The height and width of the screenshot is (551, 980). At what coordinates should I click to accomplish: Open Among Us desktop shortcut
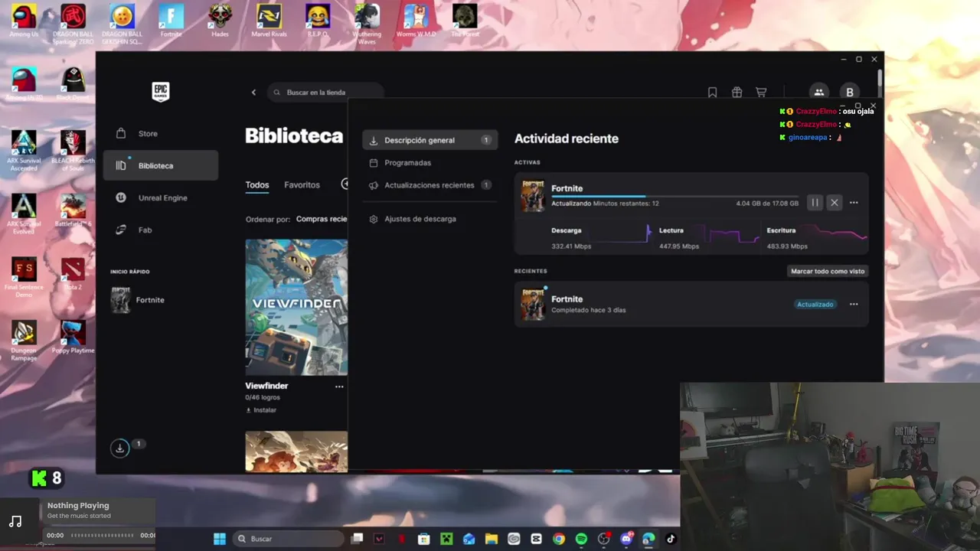click(x=24, y=21)
